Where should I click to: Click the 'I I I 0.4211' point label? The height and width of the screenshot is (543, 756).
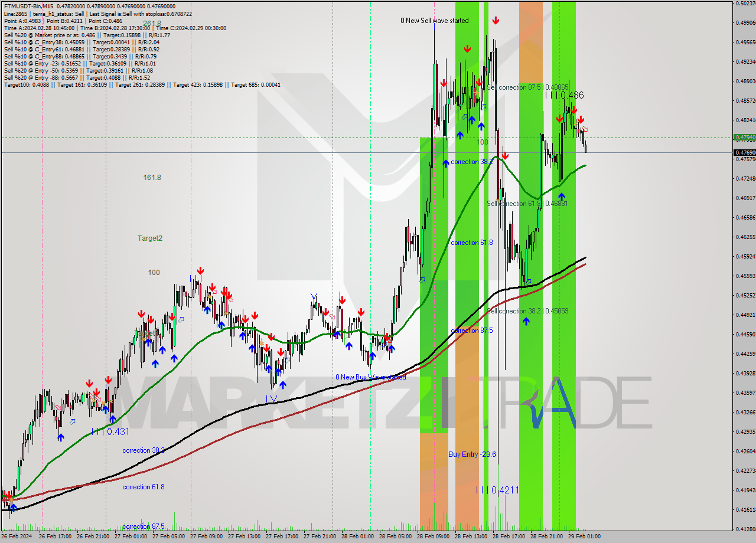pyautogui.click(x=497, y=490)
